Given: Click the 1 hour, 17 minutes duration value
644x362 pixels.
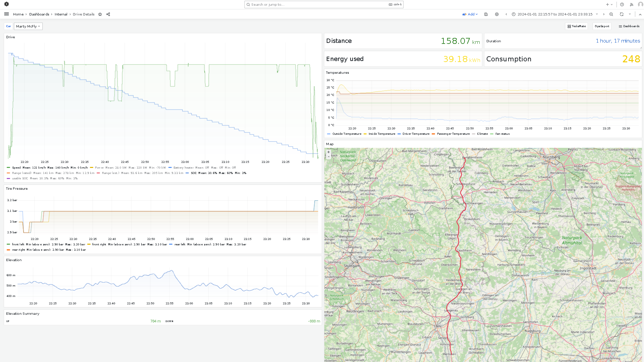Looking at the screenshot, I should tap(618, 41).
